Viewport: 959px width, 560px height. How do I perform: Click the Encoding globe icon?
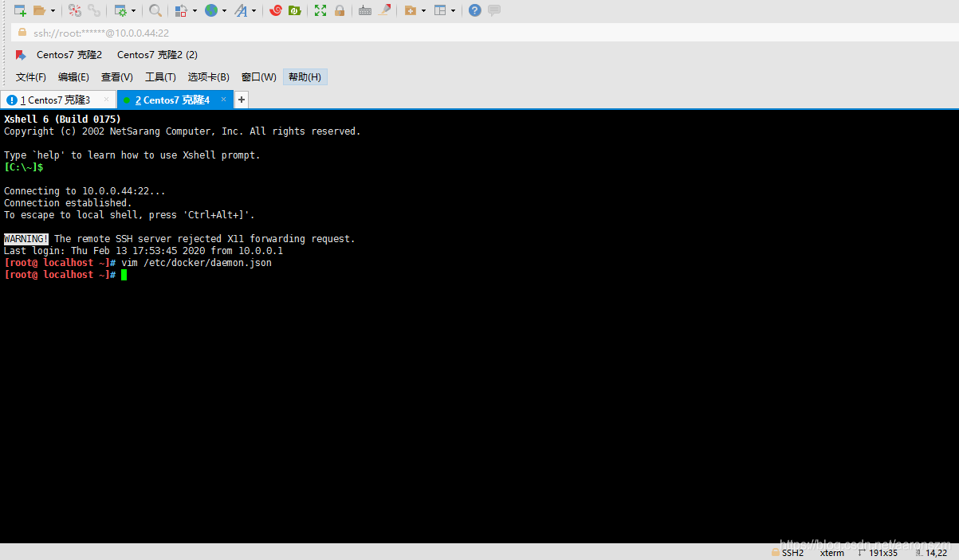coord(211,10)
